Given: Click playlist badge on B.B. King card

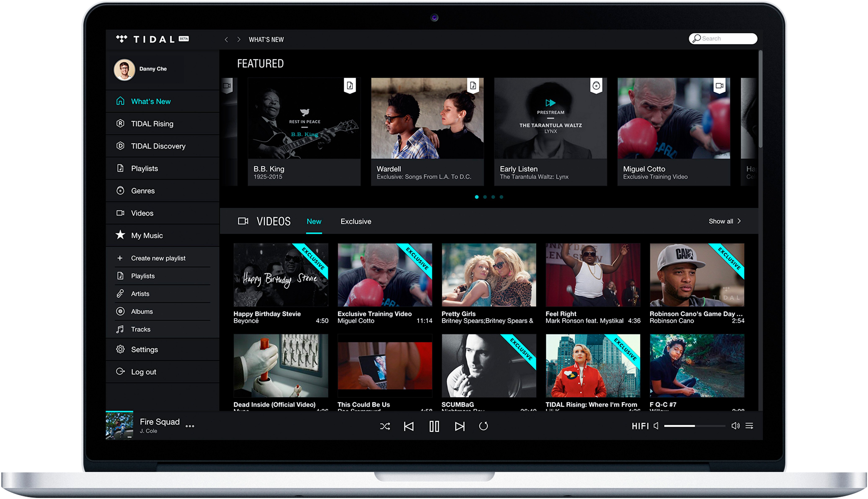Looking at the screenshot, I should pyautogui.click(x=350, y=86).
